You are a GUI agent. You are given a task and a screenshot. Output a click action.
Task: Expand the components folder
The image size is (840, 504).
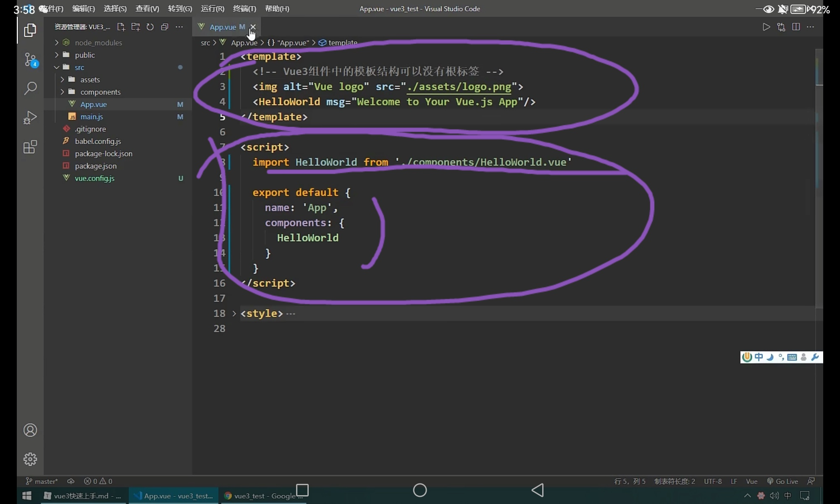[x=100, y=92]
